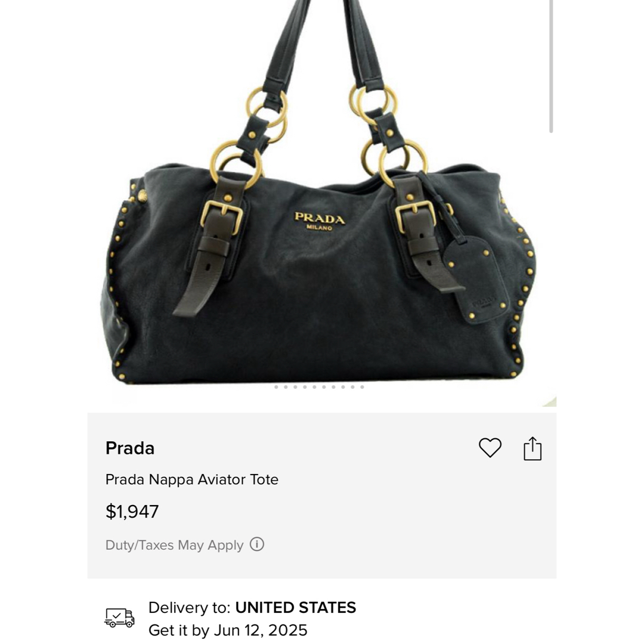
Task: Select the ninth image carousel dot
Action: tap(352, 387)
